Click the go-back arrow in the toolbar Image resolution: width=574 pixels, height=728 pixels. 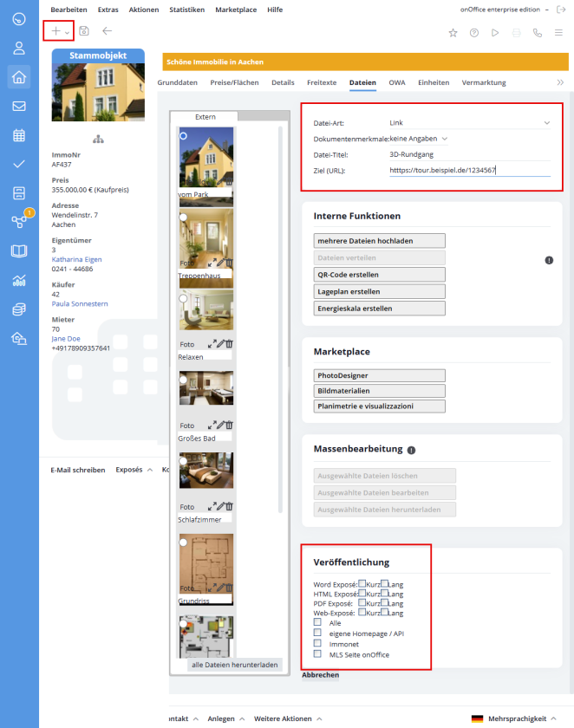coord(107,31)
